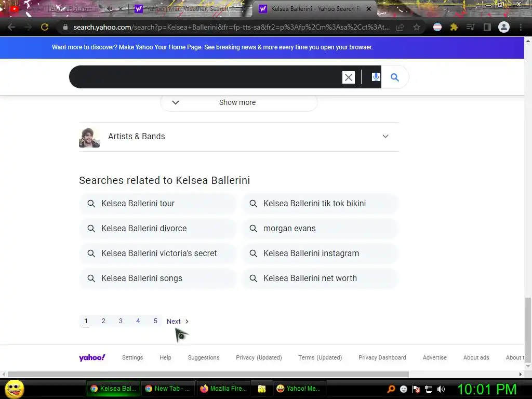Search Kelsea Ballerini divorce

(158, 229)
